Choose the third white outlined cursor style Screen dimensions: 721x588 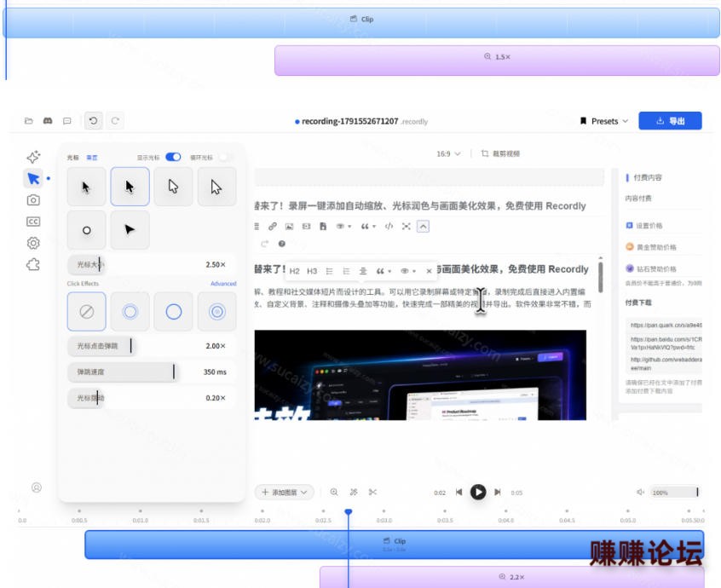[173, 186]
